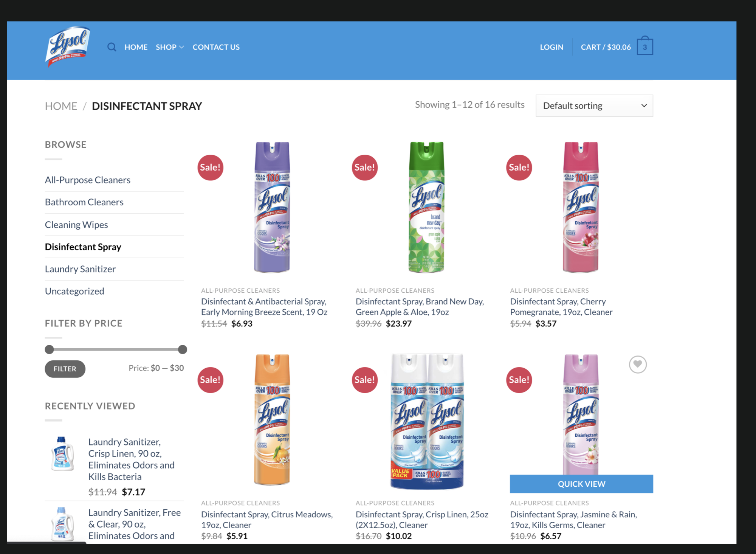Open the Default sorting dropdown

594,106
